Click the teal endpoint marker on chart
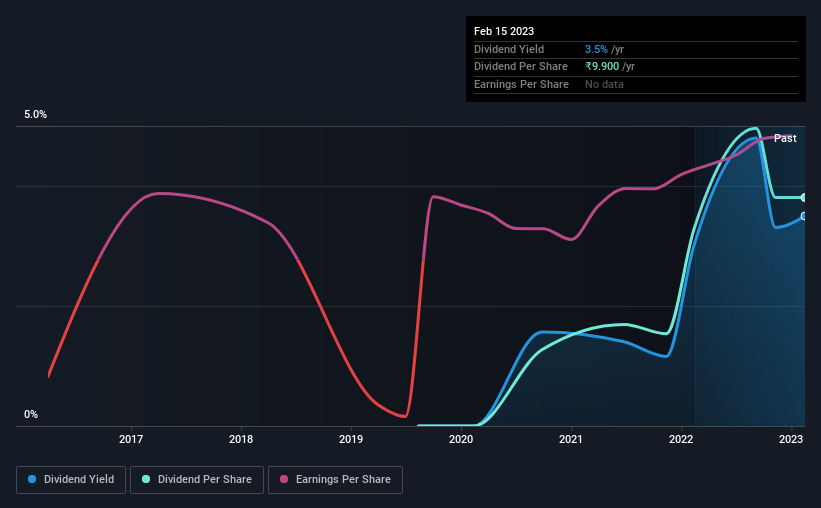 (x=804, y=197)
